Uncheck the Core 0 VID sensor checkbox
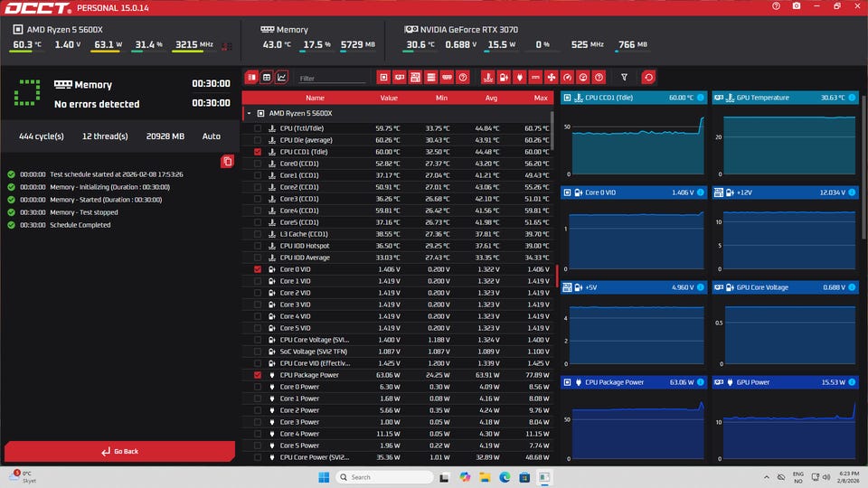868x488 pixels. coord(258,269)
